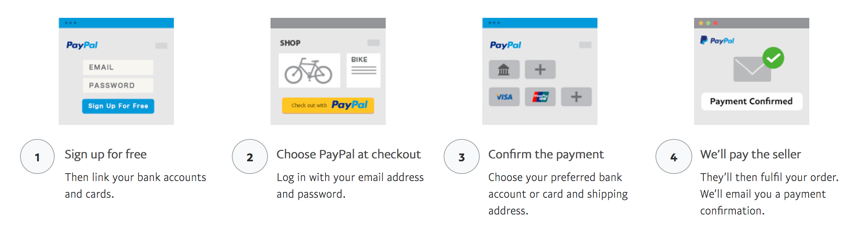Click the bank building icon
Image resolution: width=868 pixels, height=226 pixels.
[x=504, y=70]
